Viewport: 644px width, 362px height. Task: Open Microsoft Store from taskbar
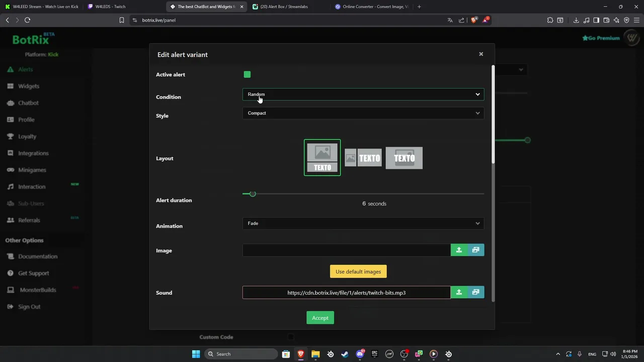click(286, 354)
